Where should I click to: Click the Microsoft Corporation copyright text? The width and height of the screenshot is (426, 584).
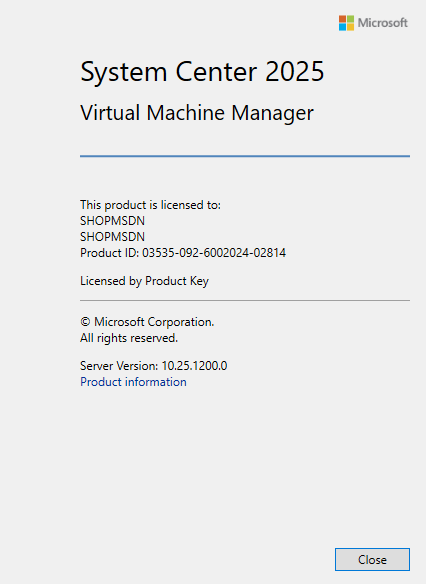pos(154,322)
